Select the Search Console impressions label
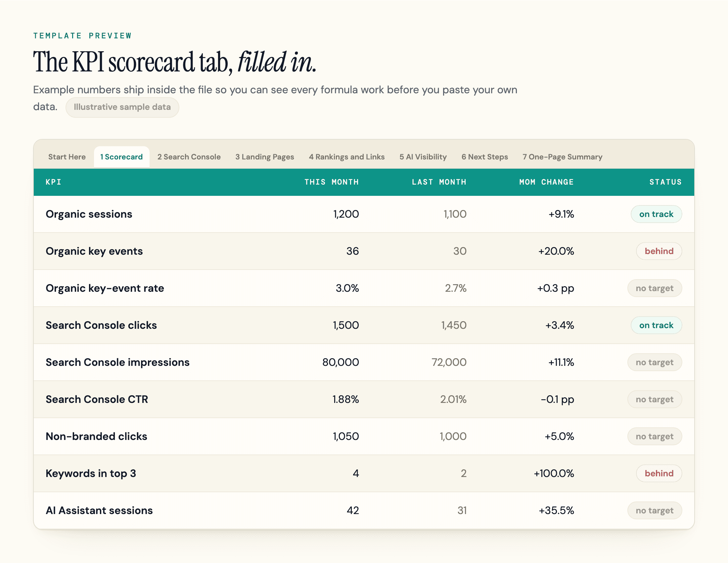The width and height of the screenshot is (728, 563). (118, 362)
